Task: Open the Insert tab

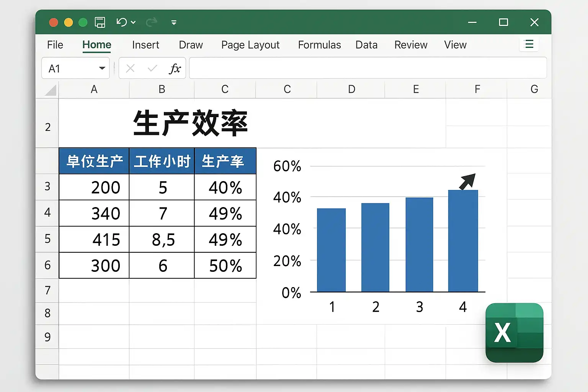Action: click(x=145, y=45)
